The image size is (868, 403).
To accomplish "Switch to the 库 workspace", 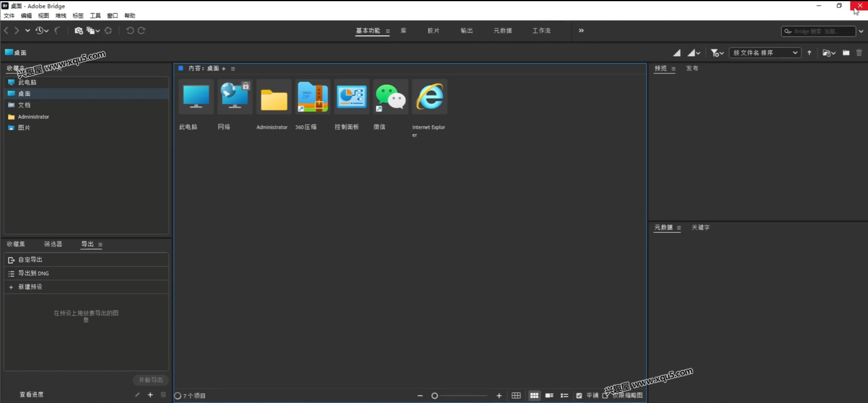I will (403, 30).
